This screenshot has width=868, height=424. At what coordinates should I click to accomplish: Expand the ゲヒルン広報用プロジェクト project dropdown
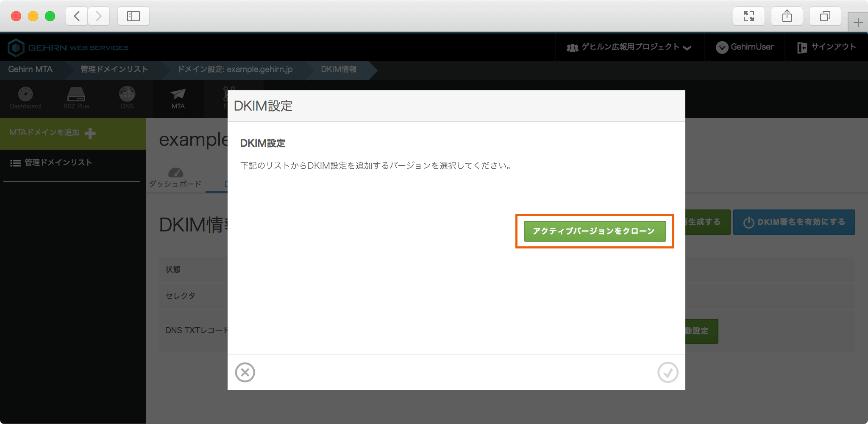(x=629, y=47)
